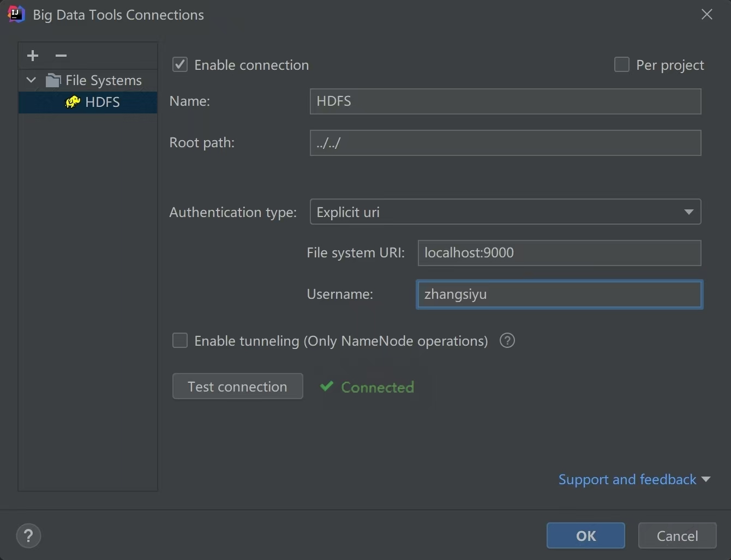This screenshot has width=731, height=560.
Task: Open tunneling help via the question mark icon
Action: [x=506, y=340]
